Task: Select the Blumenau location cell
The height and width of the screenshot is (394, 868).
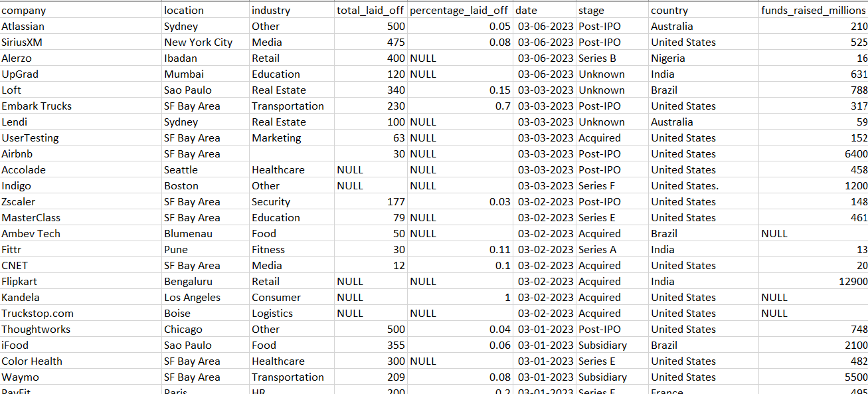Action: click(x=206, y=233)
